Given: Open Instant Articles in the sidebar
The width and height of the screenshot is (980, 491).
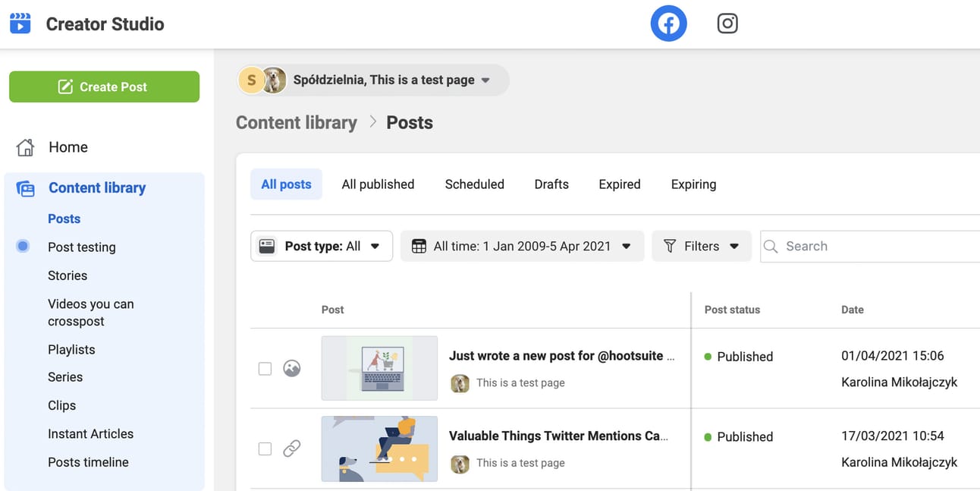Looking at the screenshot, I should (90, 434).
